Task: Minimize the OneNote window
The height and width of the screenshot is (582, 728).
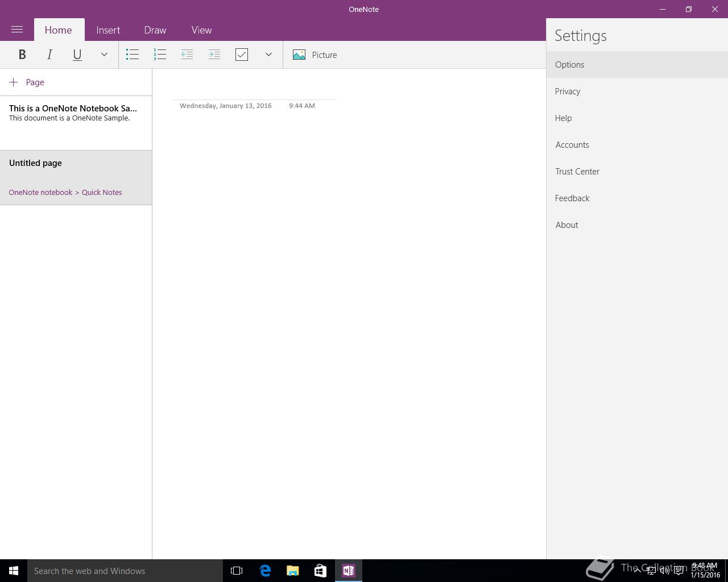Action: pos(663,9)
